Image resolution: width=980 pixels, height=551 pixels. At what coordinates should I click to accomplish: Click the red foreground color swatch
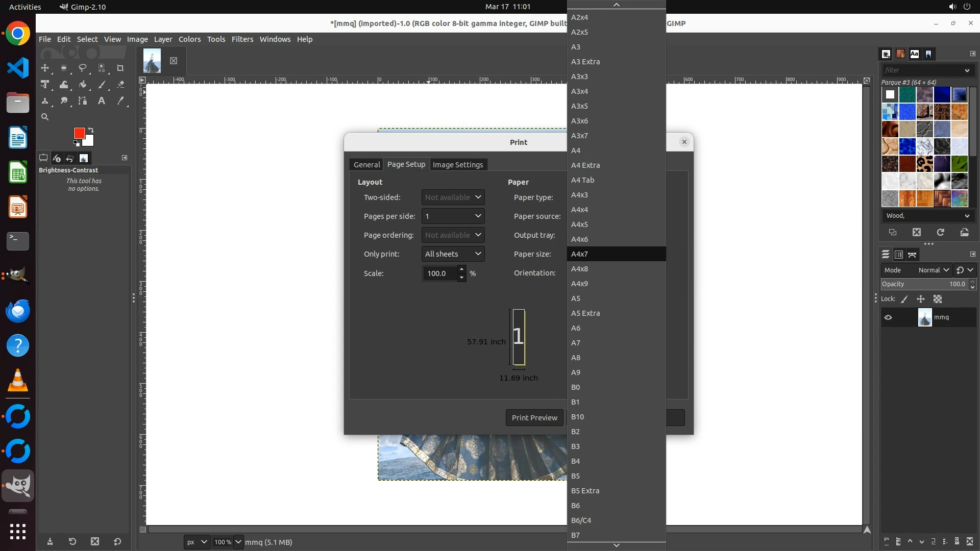click(79, 133)
